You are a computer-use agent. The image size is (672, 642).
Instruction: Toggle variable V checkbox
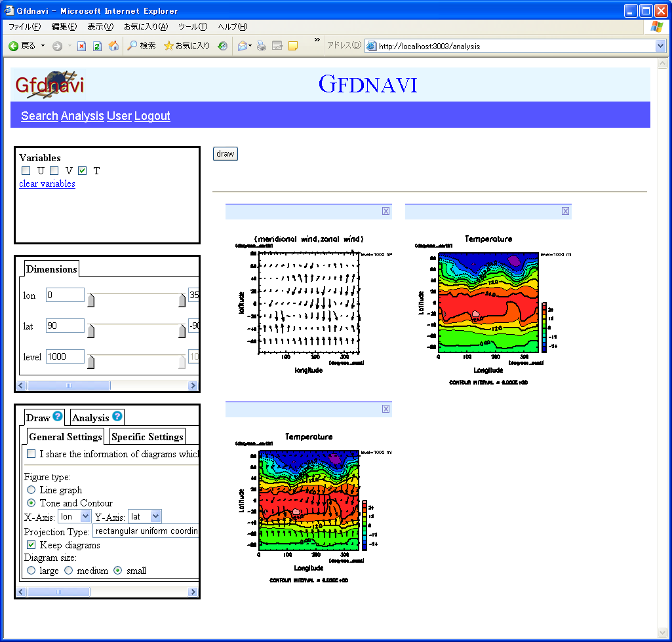click(54, 170)
